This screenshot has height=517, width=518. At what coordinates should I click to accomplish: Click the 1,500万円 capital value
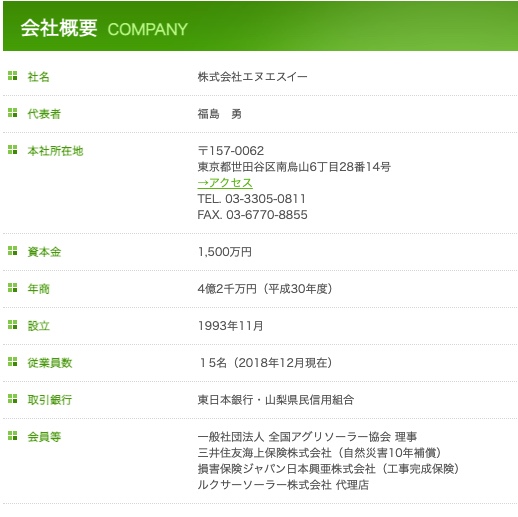[225, 252]
